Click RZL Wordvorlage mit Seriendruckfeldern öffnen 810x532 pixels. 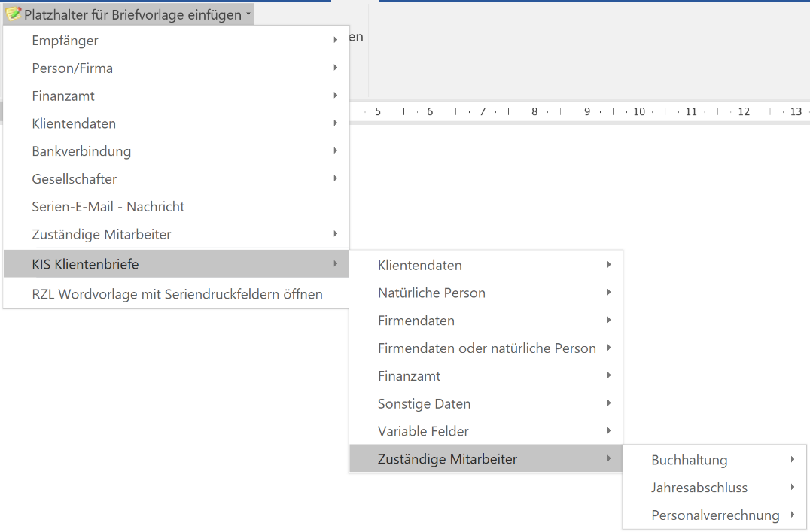pos(177,294)
